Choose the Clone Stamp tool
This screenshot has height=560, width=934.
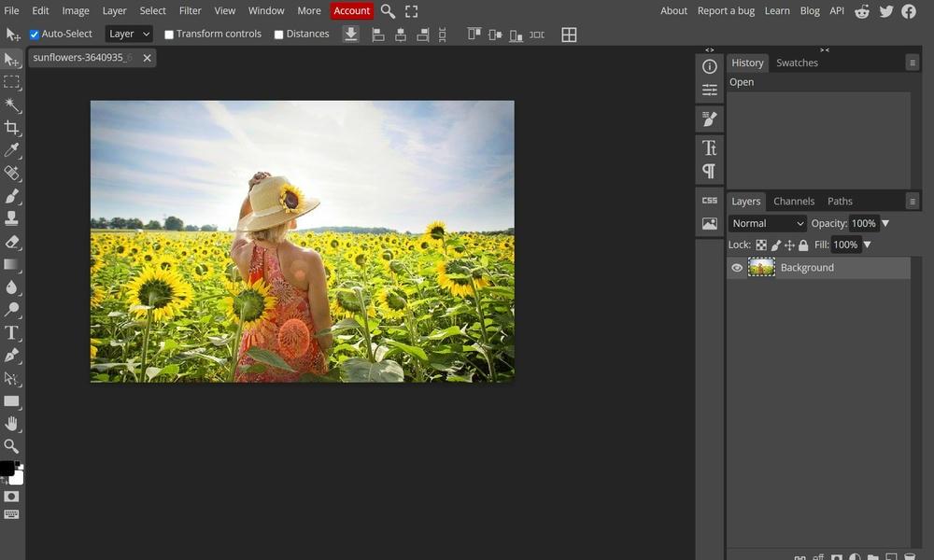(12, 218)
